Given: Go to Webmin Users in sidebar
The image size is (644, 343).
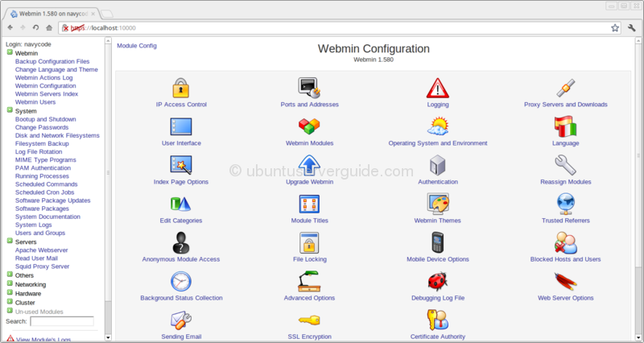Looking at the screenshot, I should 35,102.
